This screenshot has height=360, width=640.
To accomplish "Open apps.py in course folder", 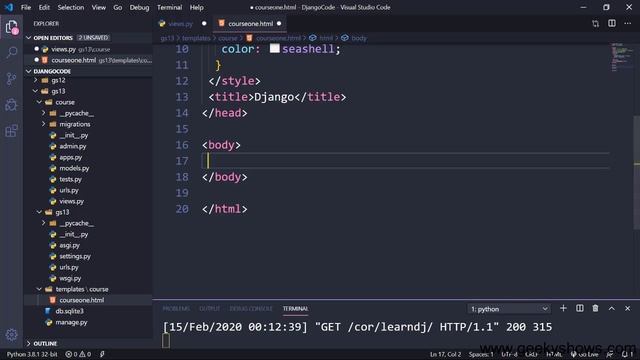I will pyautogui.click(x=71, y=157).
